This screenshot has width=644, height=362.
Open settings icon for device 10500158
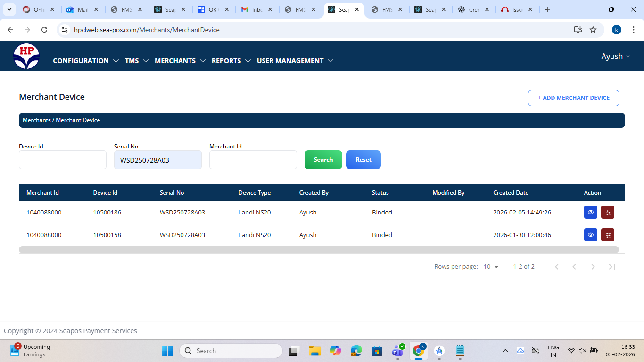[608, 235]
